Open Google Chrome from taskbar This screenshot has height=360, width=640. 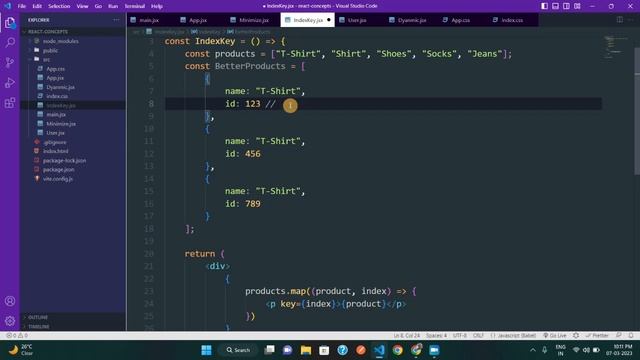tap(398, 350)
